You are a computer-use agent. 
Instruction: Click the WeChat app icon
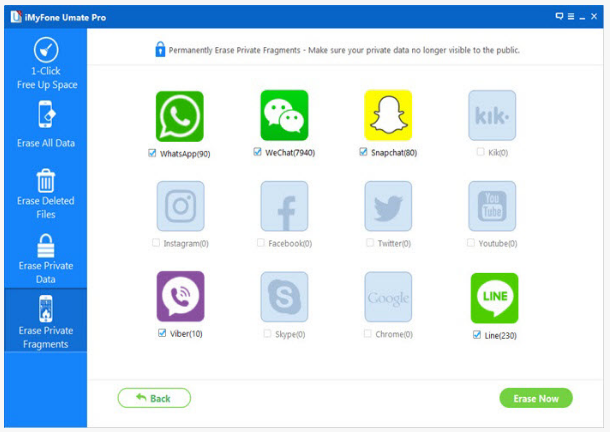point(284,115)
